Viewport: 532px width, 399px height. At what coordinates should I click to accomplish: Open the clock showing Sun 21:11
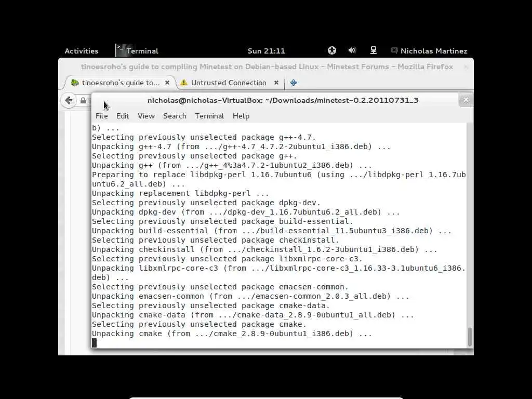[266, 51]
